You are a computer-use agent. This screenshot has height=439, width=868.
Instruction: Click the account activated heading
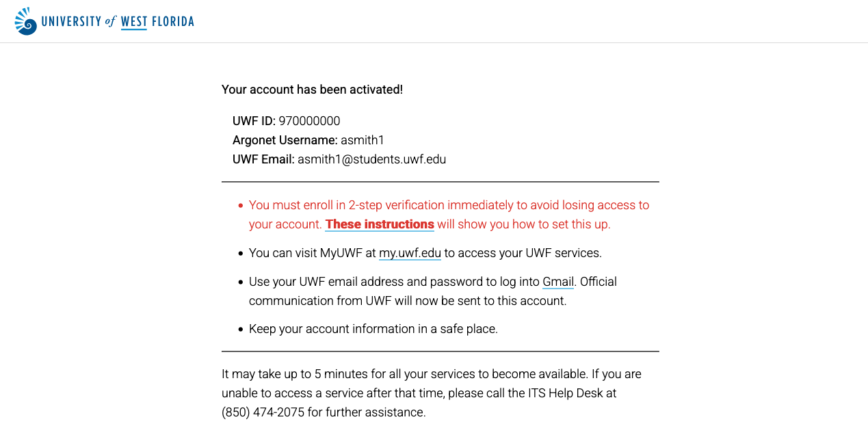coord(312,90)
